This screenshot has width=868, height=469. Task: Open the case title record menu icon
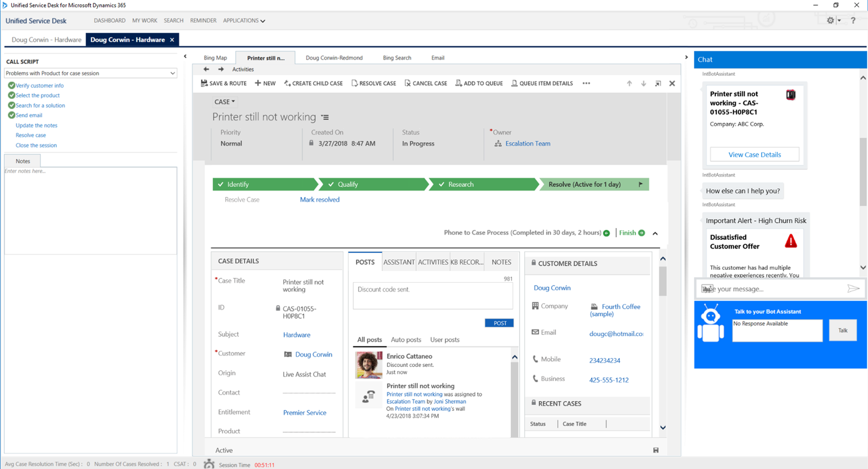click(325, 117)
